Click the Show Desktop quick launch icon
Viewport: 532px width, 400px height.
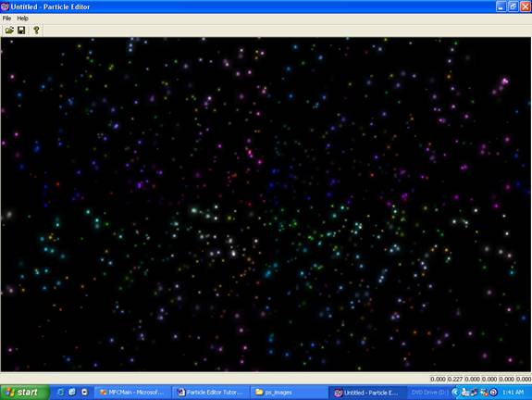72,393
